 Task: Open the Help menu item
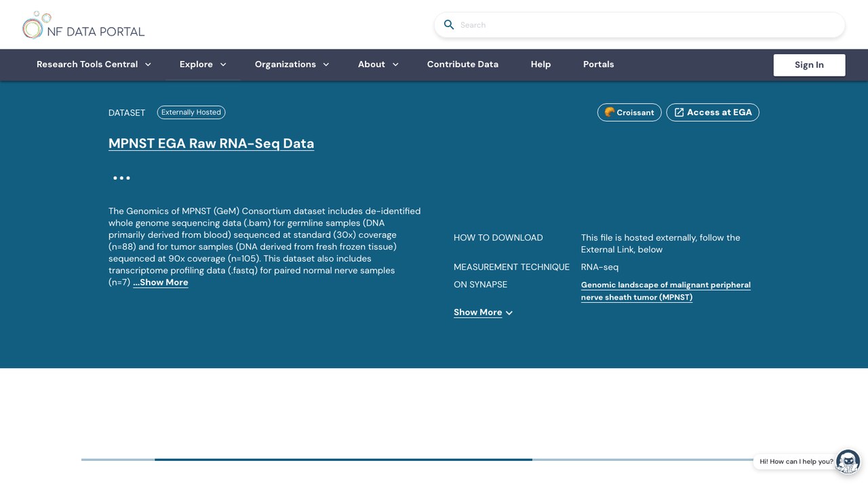click(540, 64)
